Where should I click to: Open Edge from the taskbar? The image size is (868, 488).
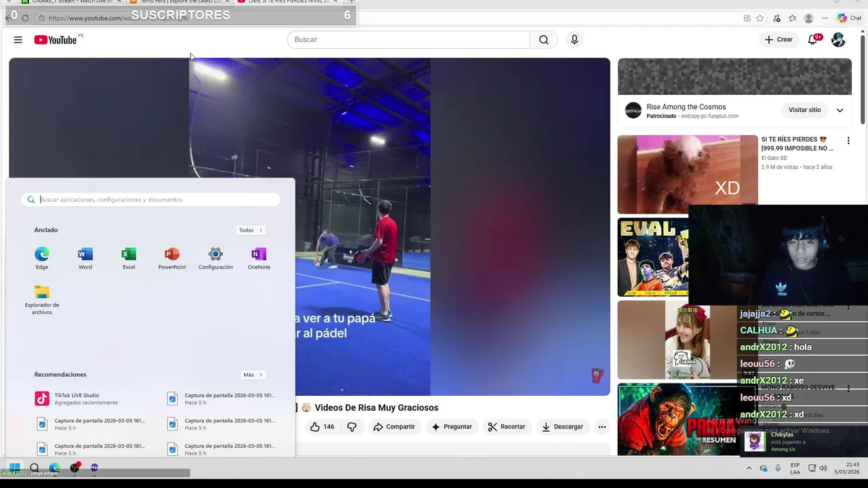click(x=54, y=468)
